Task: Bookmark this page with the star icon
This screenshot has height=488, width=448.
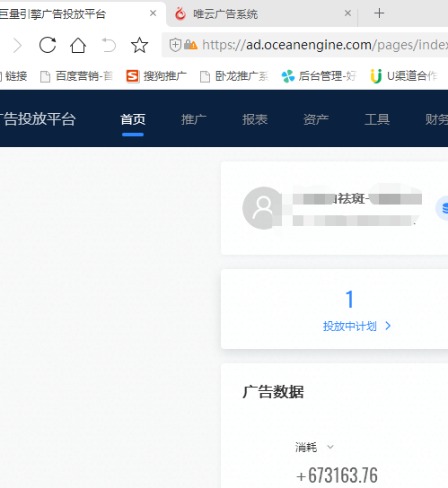Action: tap(139, 45)
